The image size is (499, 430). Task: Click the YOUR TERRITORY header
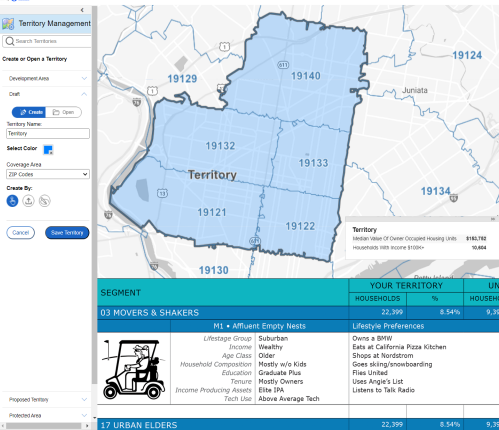click(x=406, y=286)
